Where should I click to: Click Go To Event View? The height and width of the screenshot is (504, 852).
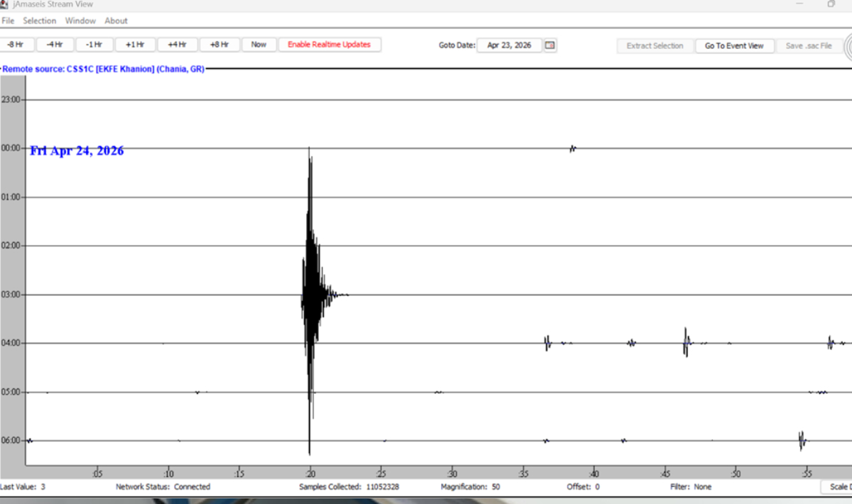tap(734, 46)
